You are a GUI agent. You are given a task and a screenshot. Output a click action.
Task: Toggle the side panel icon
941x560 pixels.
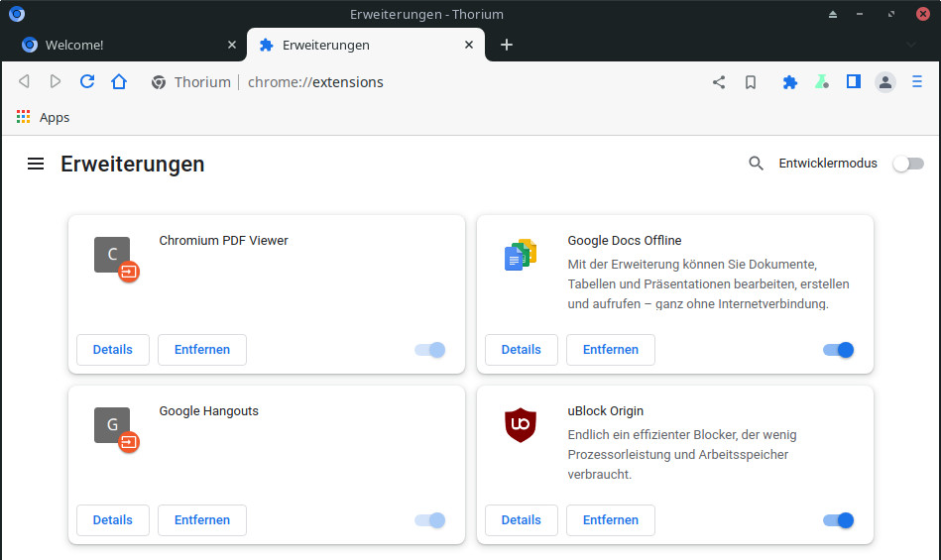(854, 81)
